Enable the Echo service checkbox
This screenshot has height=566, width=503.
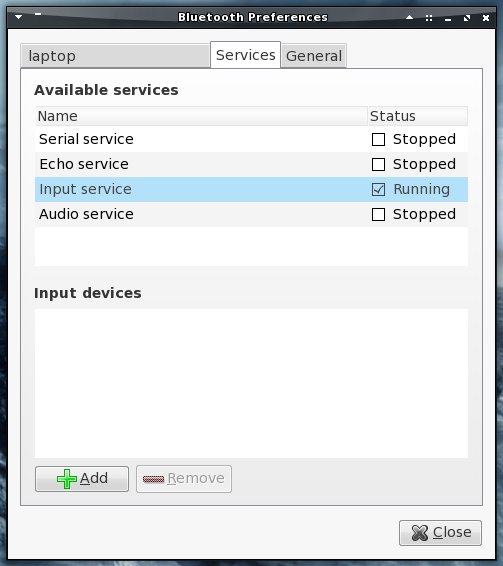click(x=378, y=164)
